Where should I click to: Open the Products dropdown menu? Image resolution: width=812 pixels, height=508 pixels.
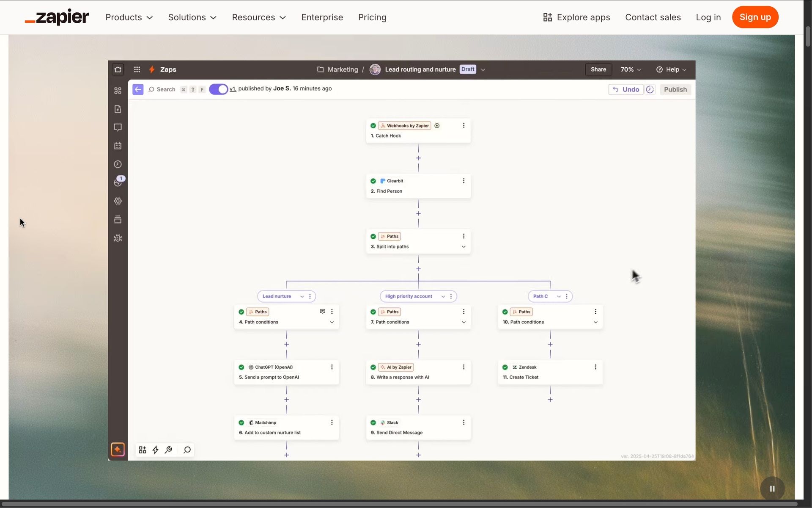point(129,17)
